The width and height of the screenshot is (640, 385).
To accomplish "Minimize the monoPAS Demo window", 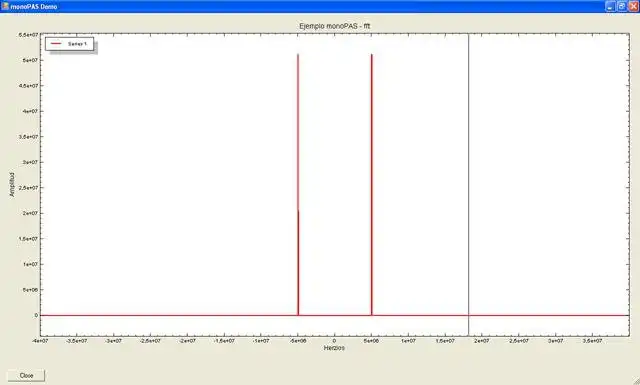I will (x=610, y=6).
